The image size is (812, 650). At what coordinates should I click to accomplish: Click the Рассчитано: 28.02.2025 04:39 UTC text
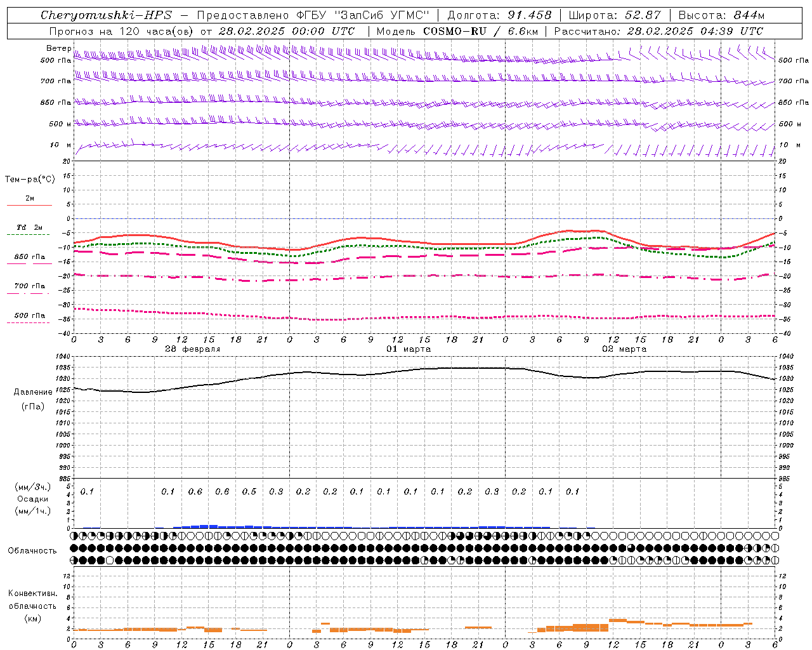[x=658, y=31]
